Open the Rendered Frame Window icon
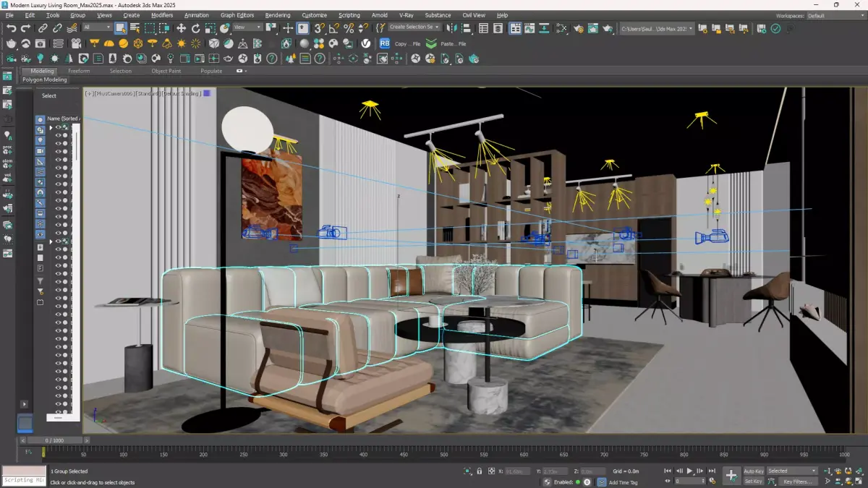The height and width of the screenshot is (488, 868). point(593,28)
